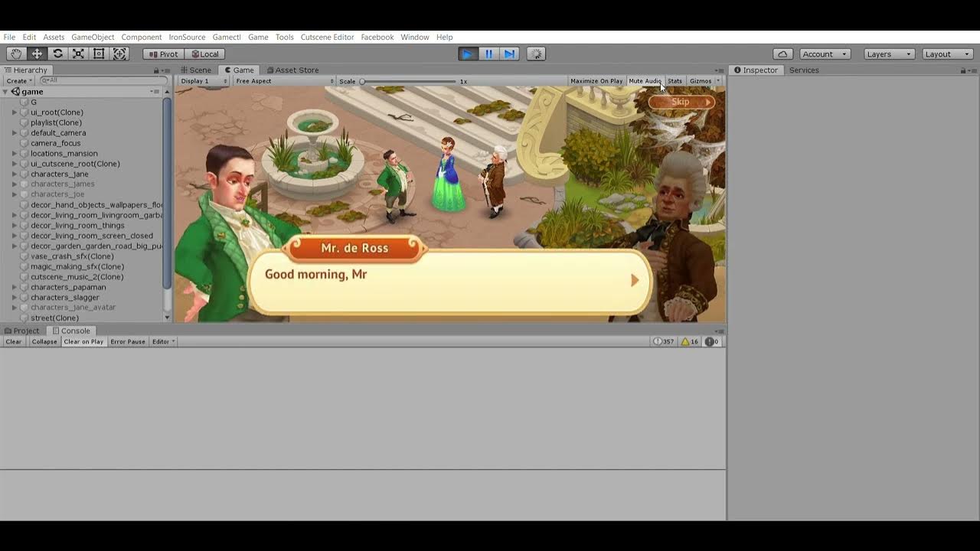Open the Window menu
The height and width of the screenshot is (551, 980).
(x=415, y=37)
